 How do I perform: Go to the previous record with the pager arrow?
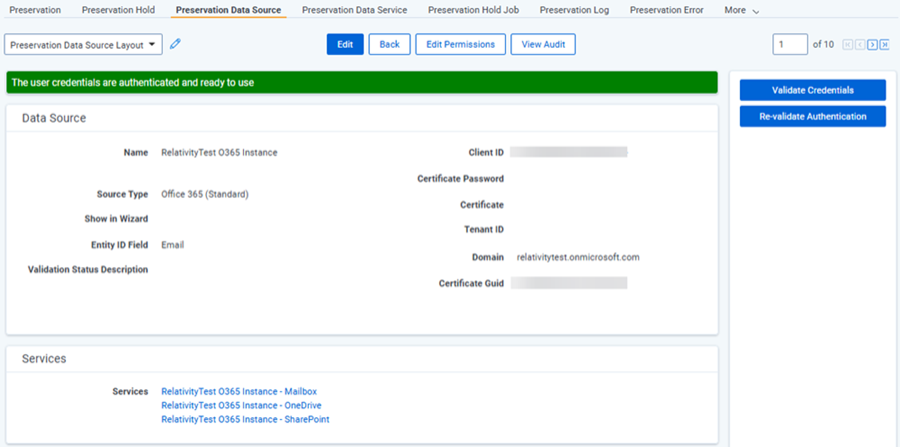(x=860, y=45)
